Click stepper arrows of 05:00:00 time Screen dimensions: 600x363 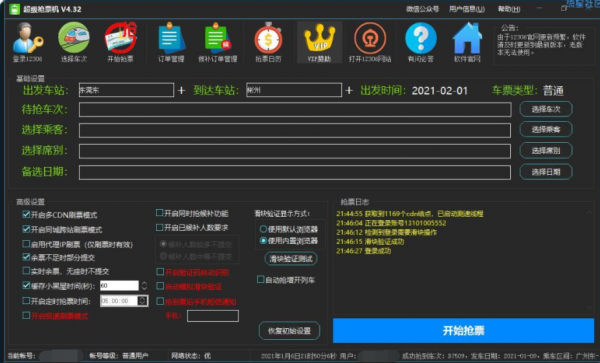pos(143,301)
